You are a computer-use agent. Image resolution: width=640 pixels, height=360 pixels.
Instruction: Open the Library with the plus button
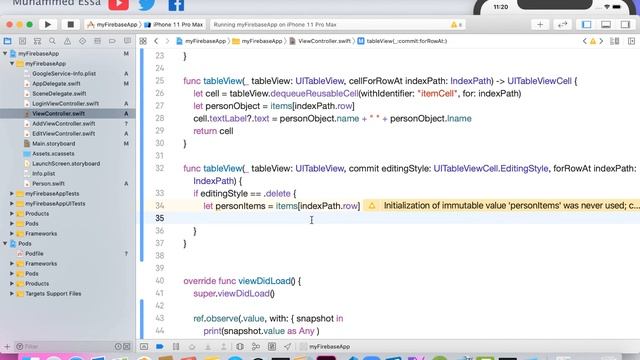pyautogui.click(x=540, y=24)
